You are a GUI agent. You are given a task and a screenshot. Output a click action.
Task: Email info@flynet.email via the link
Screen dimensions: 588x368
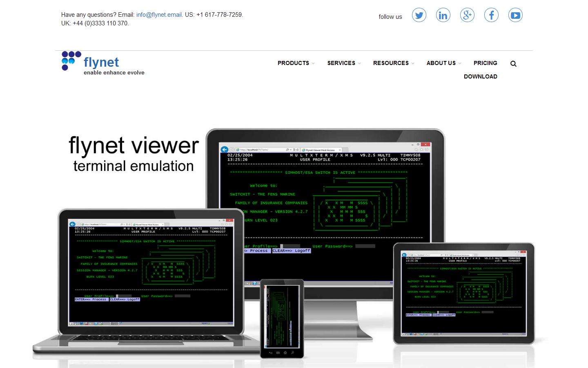coord(159,15)
